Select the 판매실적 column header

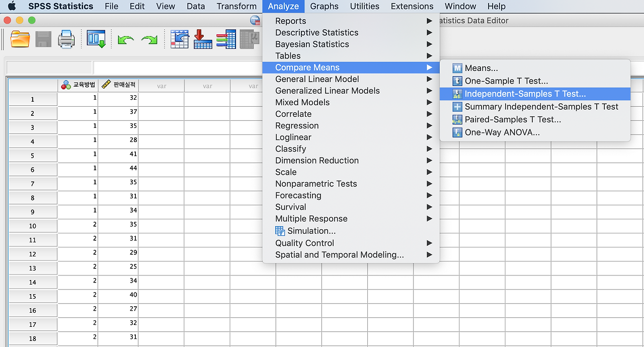118,85
